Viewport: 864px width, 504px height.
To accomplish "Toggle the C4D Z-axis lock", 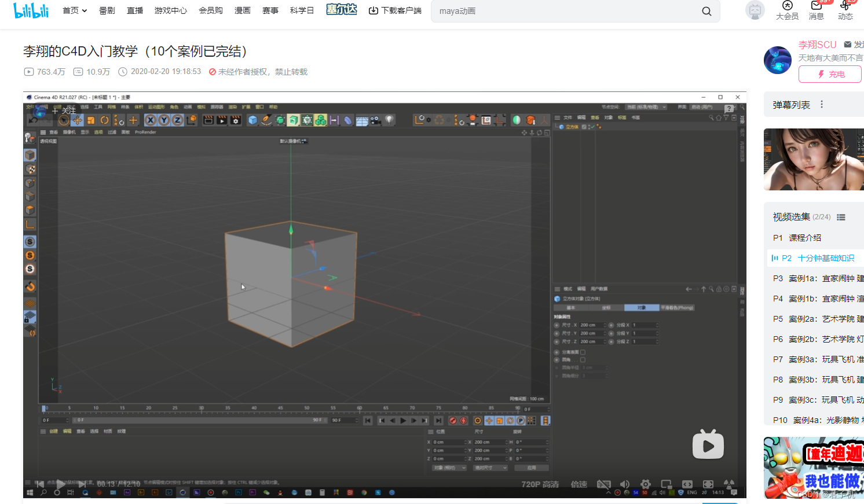I will 177,120.
